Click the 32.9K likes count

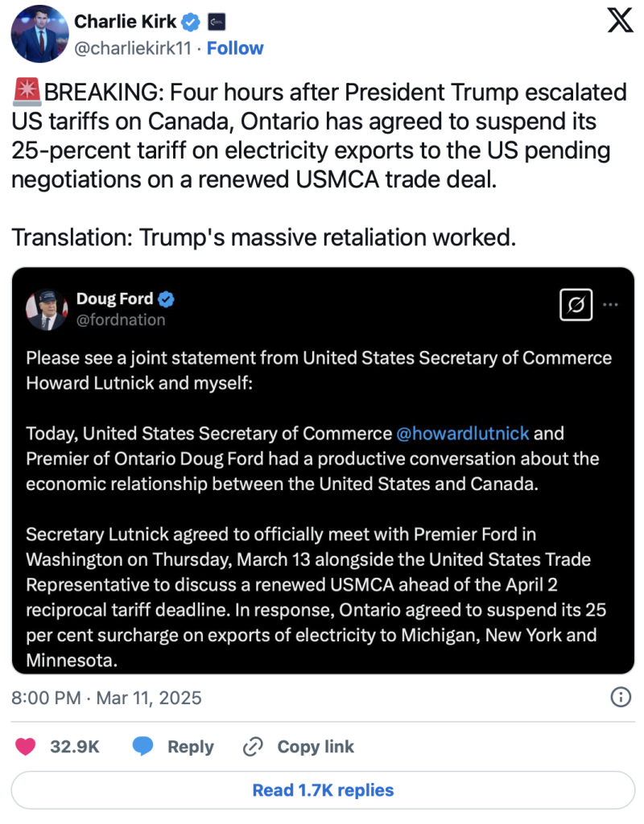74,747
